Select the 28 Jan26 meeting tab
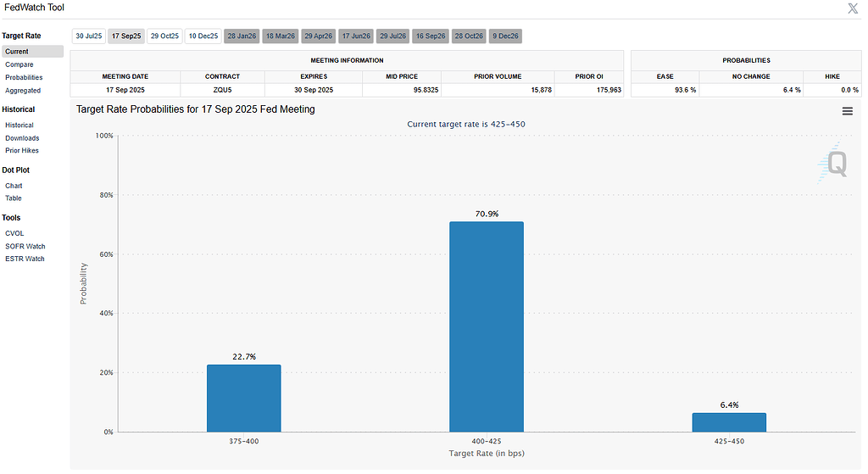868x474 pixels. pyautogui.click(x=242, y=36)
